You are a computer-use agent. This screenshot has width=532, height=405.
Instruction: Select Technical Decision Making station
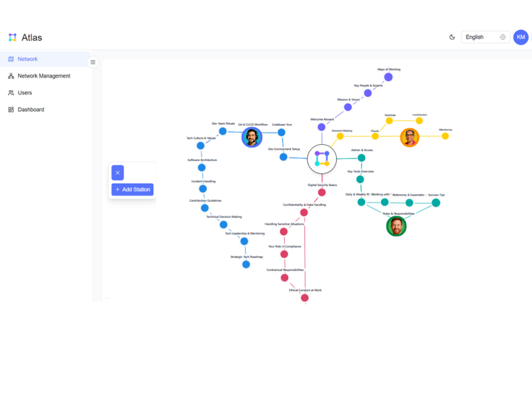(x=223, y=225)
